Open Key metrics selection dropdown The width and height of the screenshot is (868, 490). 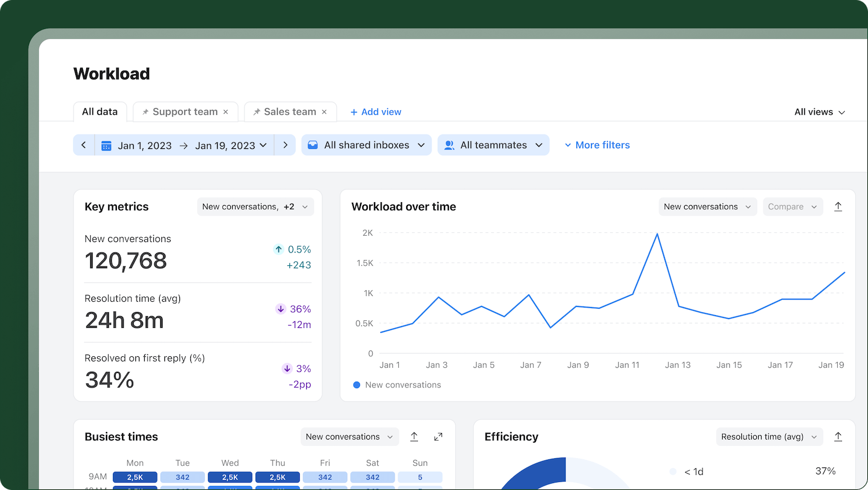pyautogui.click(x=255, y=207)
